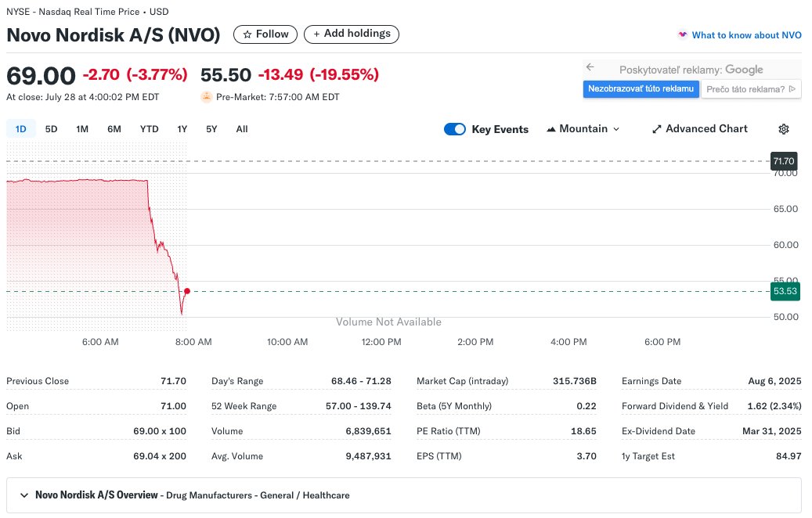Open the Advanced Chart
This screenshot has width=812, height=518.
699,129
